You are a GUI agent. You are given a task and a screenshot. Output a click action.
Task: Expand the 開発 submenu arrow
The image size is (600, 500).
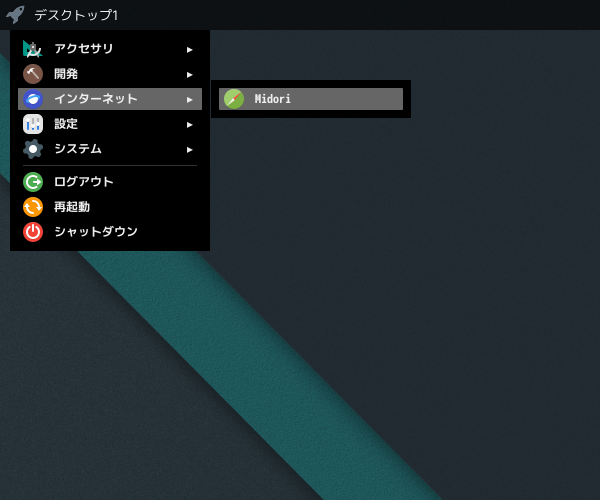pyautogui.click(x=189, y=75)
